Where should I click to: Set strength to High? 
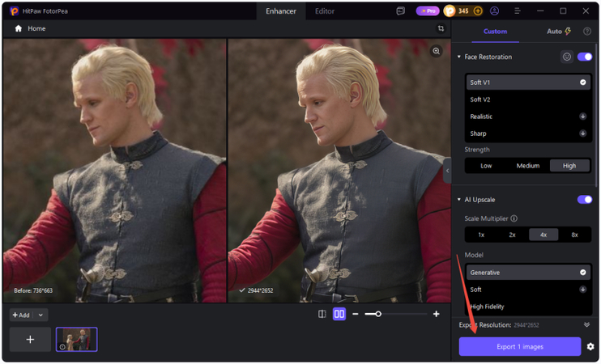pos(569,166)
